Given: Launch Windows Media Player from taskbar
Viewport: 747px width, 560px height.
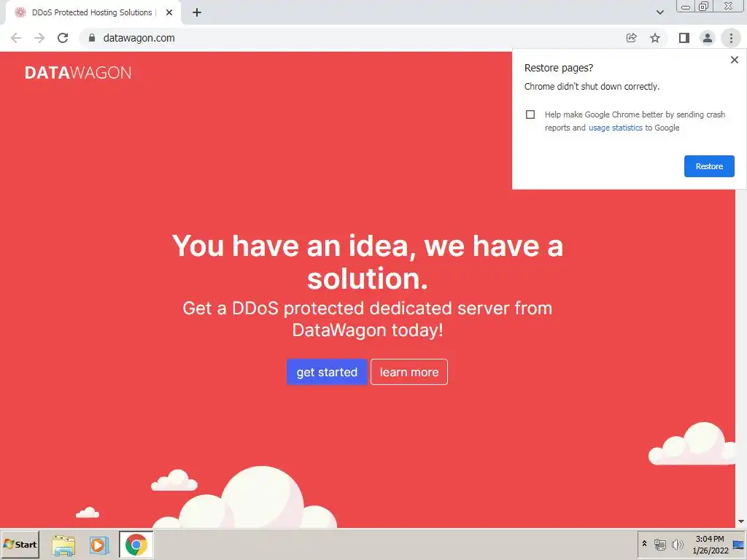Looking at the screenshot, I should (99, 545).
